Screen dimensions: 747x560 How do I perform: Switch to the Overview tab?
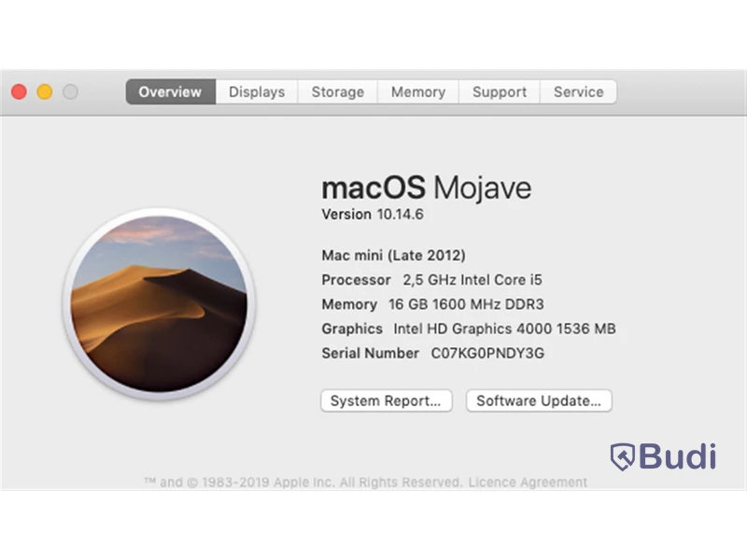pyautogui.click(x=171, y=91)
